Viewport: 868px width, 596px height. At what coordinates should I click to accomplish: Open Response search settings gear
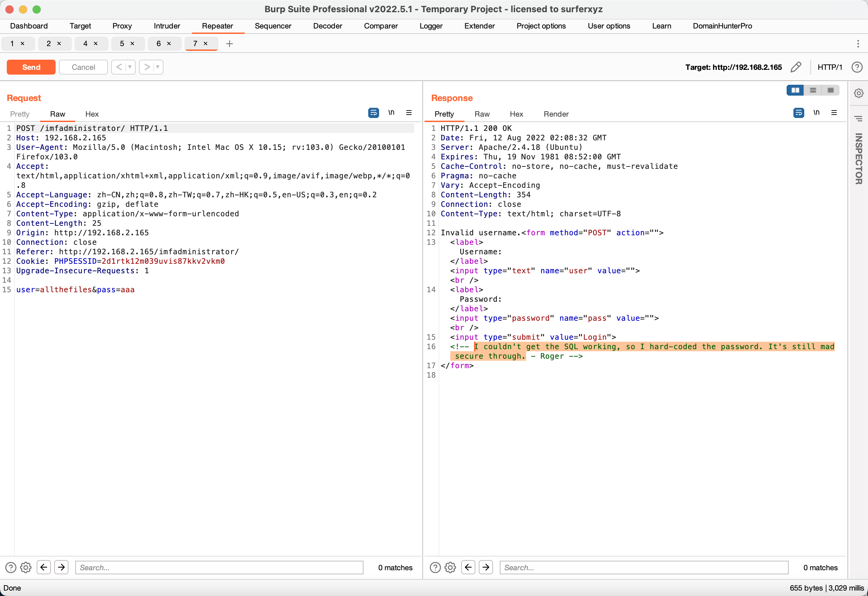[x=450, y=568]
